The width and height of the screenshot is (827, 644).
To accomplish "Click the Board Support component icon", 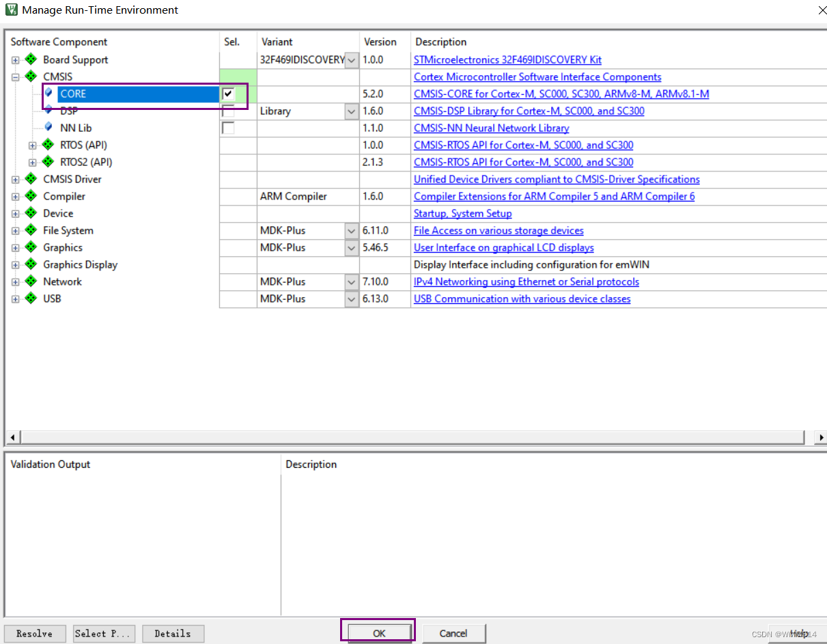I will [31, 59].
